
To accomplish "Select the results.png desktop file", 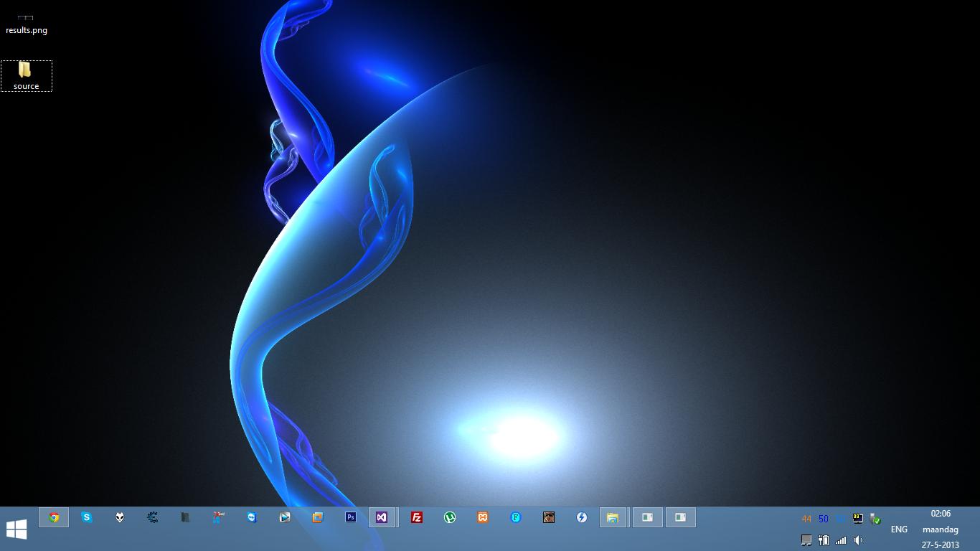I will click(x=26, y=25).
